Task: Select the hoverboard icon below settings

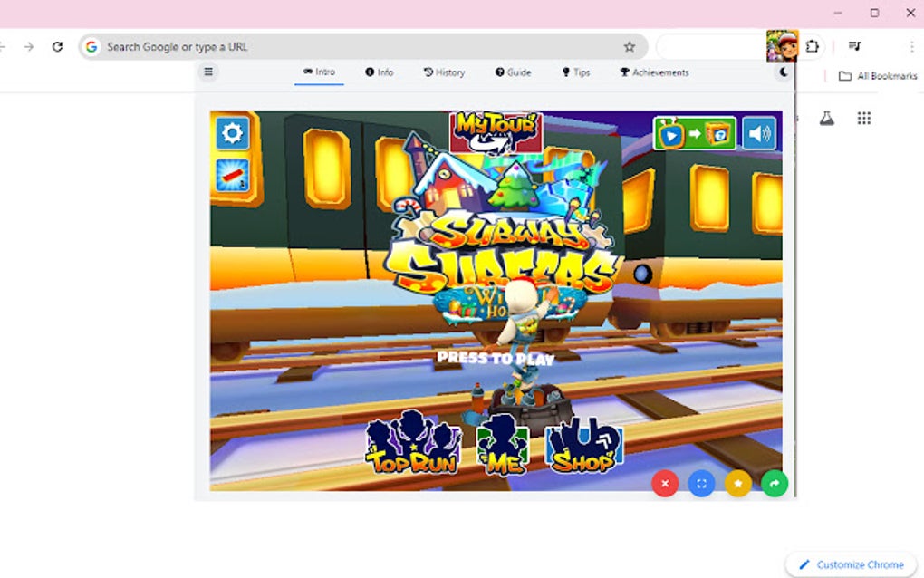Action: click(x=232, y=176)
